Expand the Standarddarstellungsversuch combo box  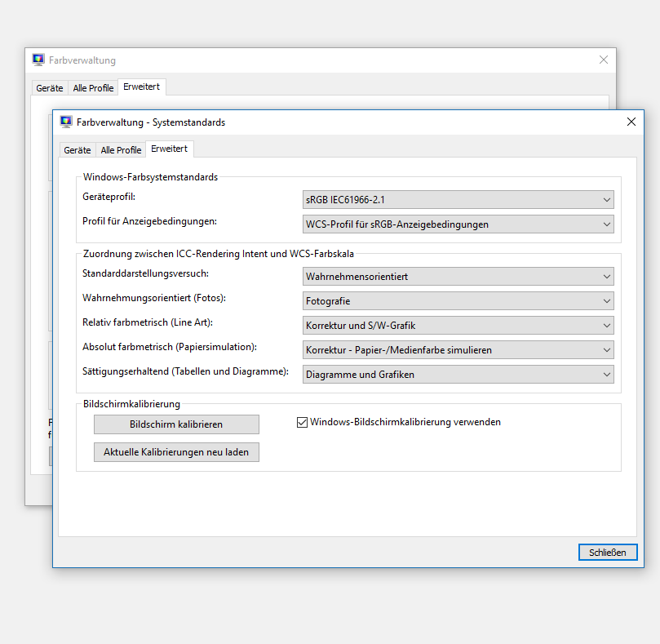pyautogui.click(x=458, y=277)
